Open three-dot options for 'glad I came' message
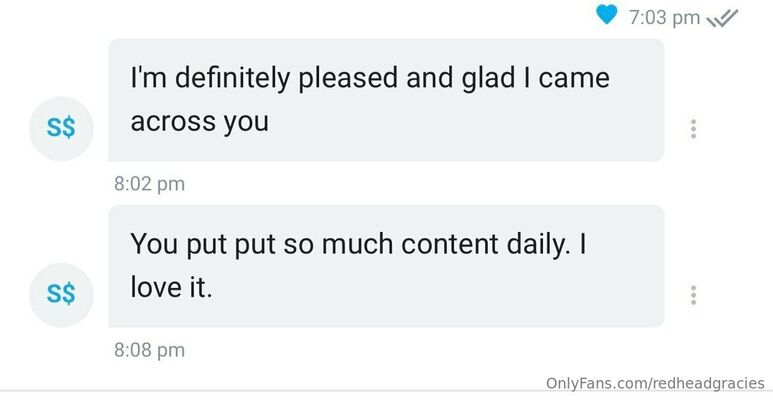 pyautogui.click(x=693, y=129)
